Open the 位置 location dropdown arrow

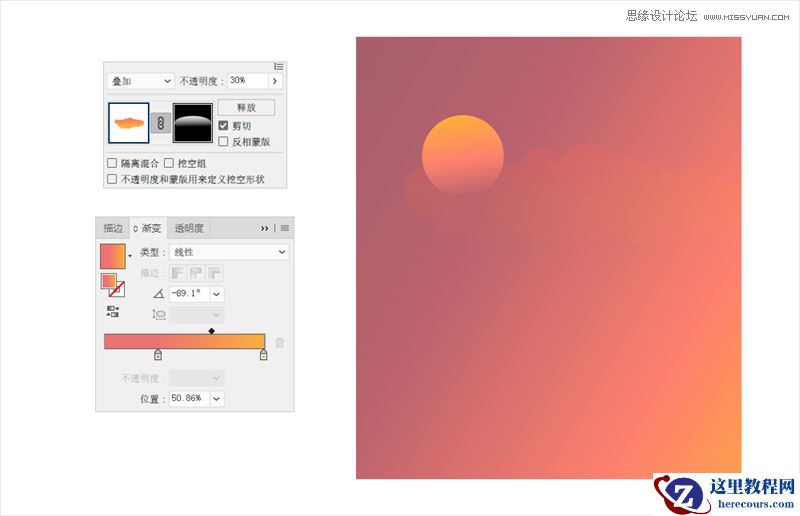click(217, 398)
